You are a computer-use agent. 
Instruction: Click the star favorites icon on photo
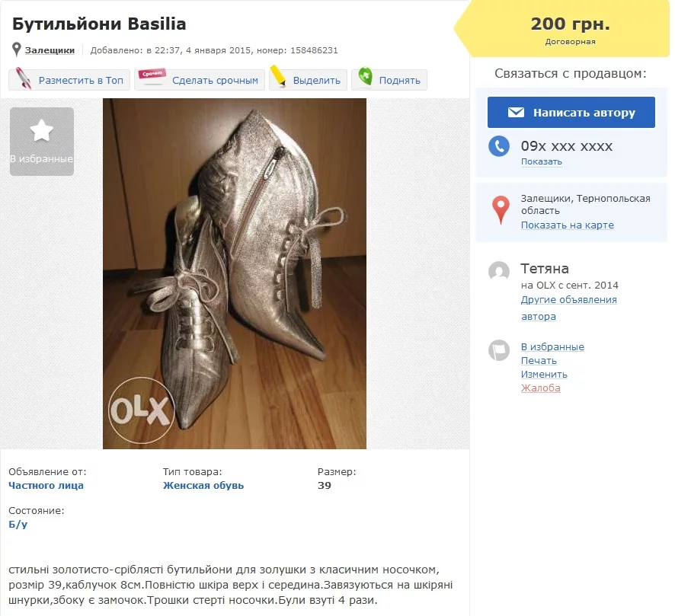42,132
